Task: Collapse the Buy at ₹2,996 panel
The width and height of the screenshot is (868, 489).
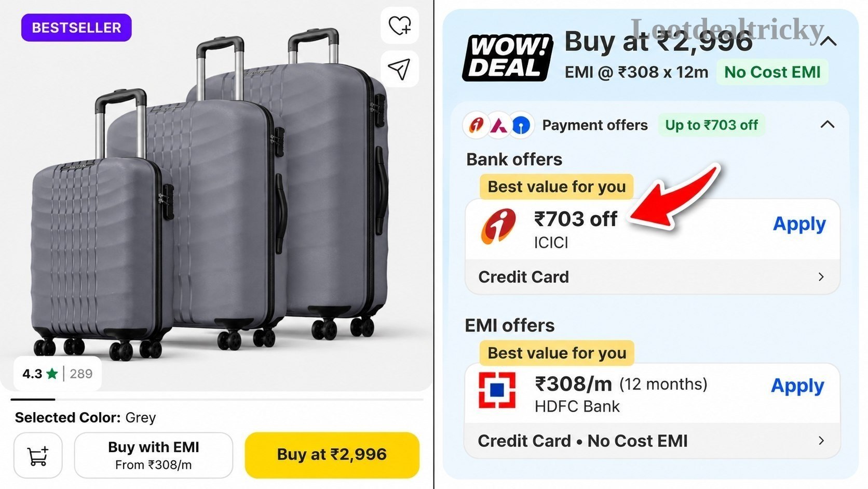Action: (x=829, y=41)
